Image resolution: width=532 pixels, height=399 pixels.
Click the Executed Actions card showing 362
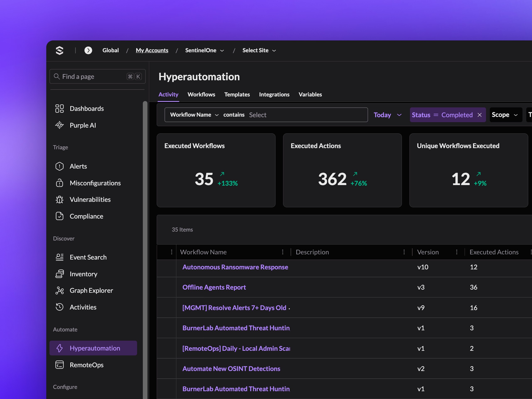click(342, 170)
